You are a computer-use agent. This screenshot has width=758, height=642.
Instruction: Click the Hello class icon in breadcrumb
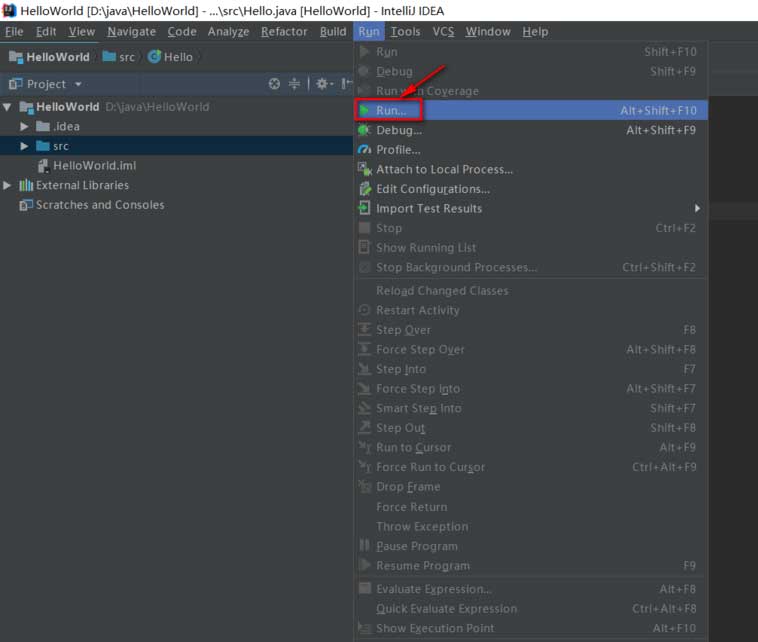point(154,57)
